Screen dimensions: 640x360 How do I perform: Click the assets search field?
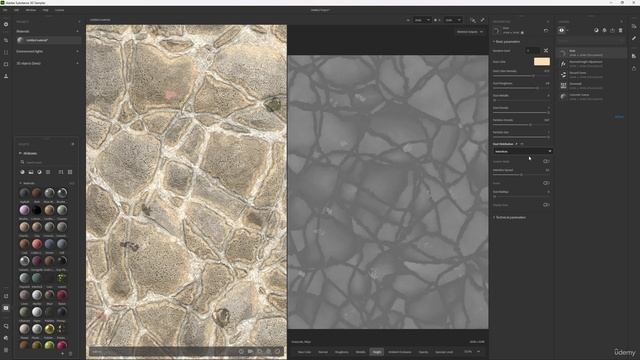(47, 162)
